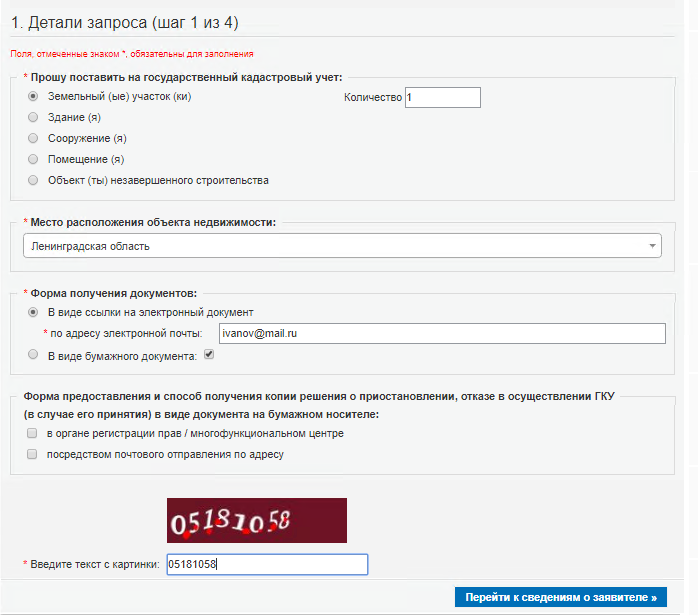Toggle checkbox next to бумажного документа

pos(209,354)
